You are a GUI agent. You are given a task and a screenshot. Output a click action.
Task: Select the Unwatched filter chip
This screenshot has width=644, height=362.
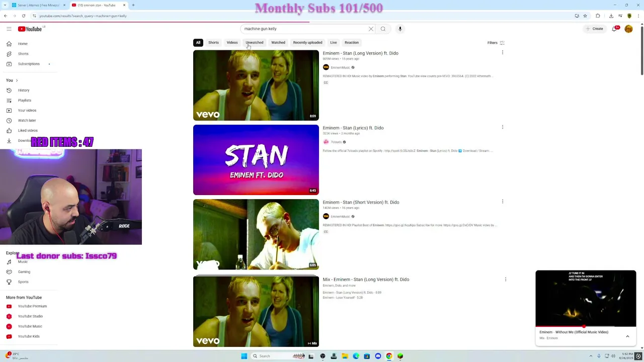(255, 43)
